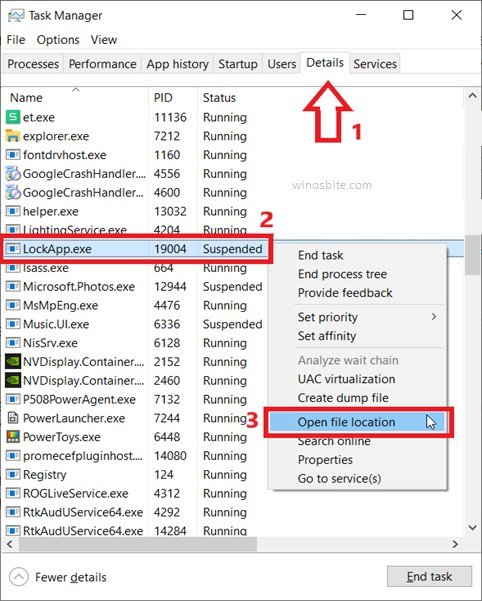Sort by PID column header

click(163, 98)
